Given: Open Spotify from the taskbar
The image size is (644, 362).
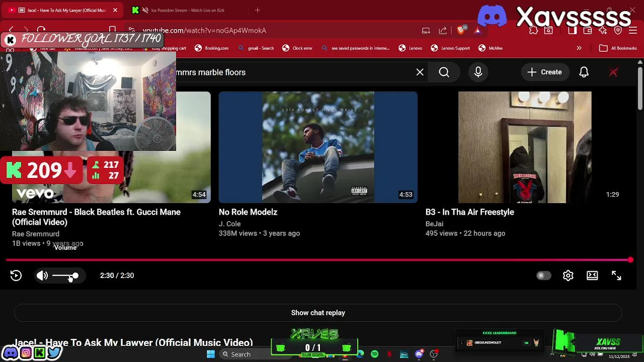Looking at the screenshot, I should coord(375,354).
